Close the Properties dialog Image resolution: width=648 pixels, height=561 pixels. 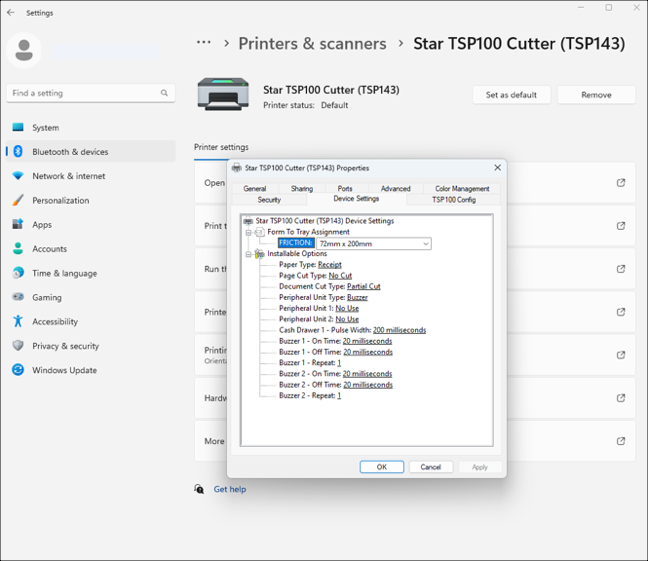point(498,167)
